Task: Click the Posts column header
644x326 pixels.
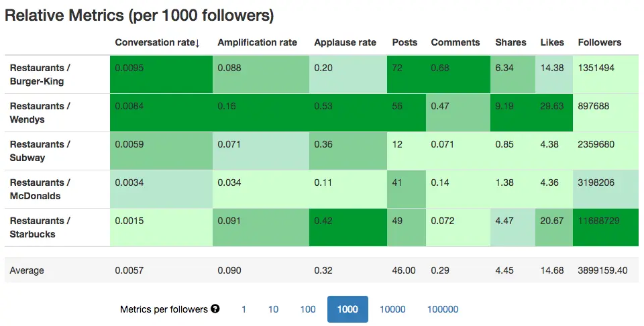Action: (x=405, y=42)
